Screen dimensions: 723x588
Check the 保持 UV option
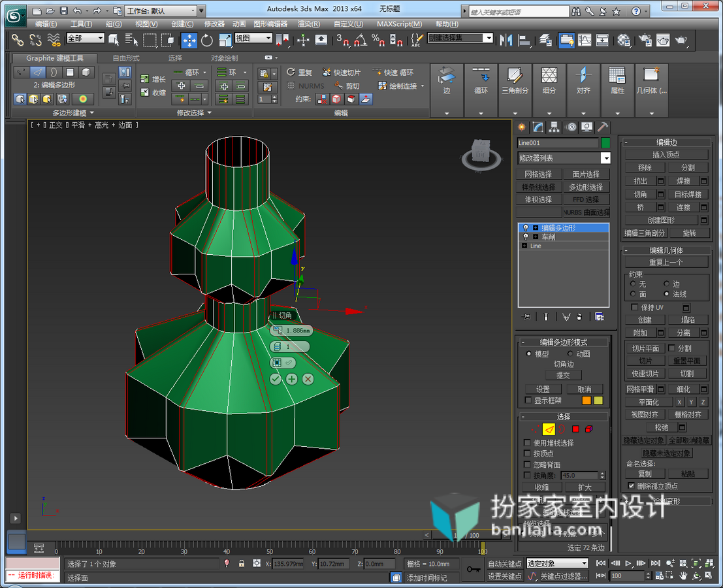point(634,307)
